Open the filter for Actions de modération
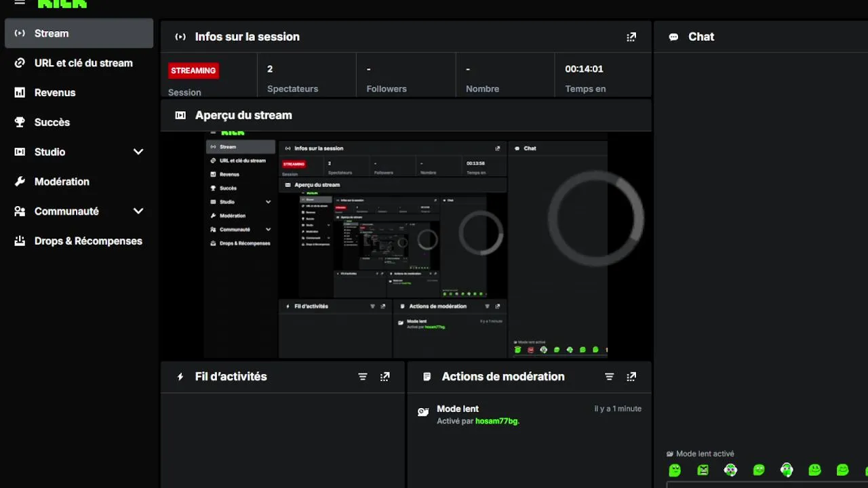 pyautogui.click(x=609, y=377)
